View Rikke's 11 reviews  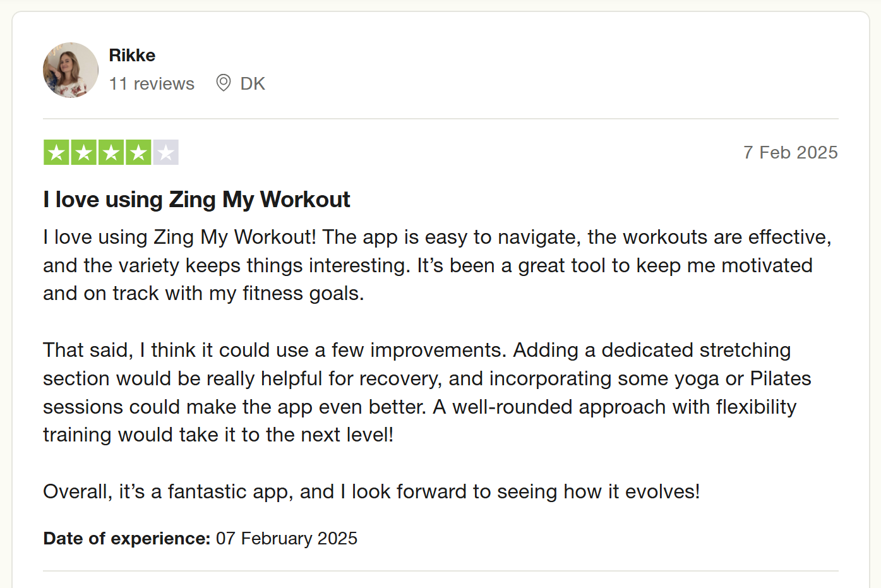152,83
